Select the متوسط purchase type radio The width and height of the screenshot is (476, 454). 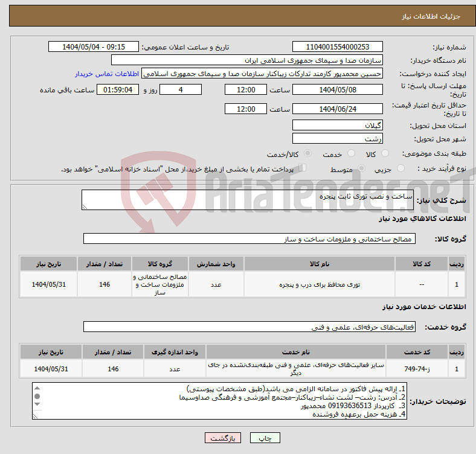click(361, 168)
